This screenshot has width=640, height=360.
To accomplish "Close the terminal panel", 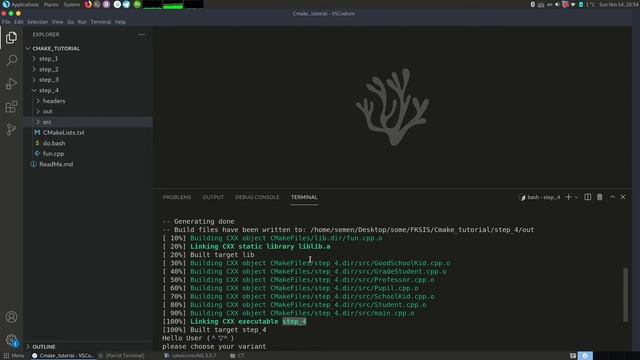I will click(623, 197).
